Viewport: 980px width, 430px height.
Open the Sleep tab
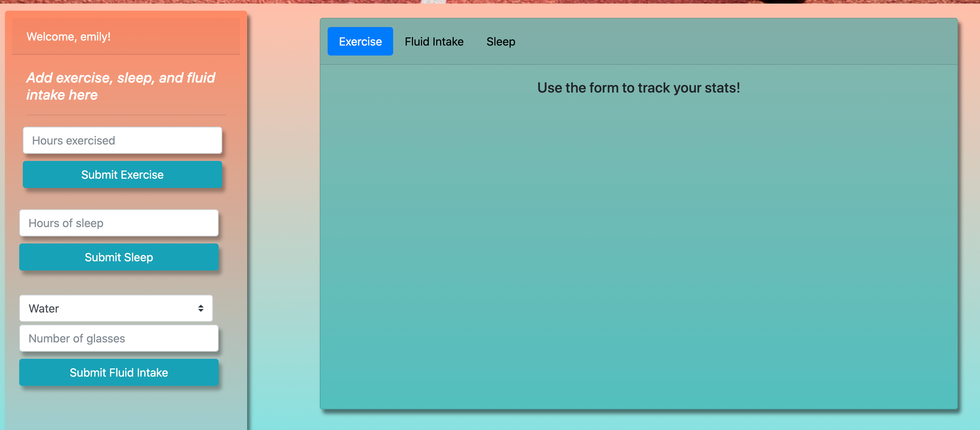500,41
